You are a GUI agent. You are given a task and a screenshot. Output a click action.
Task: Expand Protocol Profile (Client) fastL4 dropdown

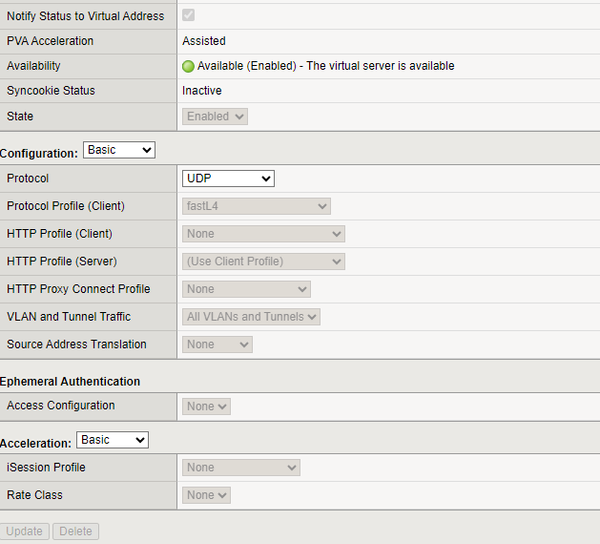click(x=256, y=206)
